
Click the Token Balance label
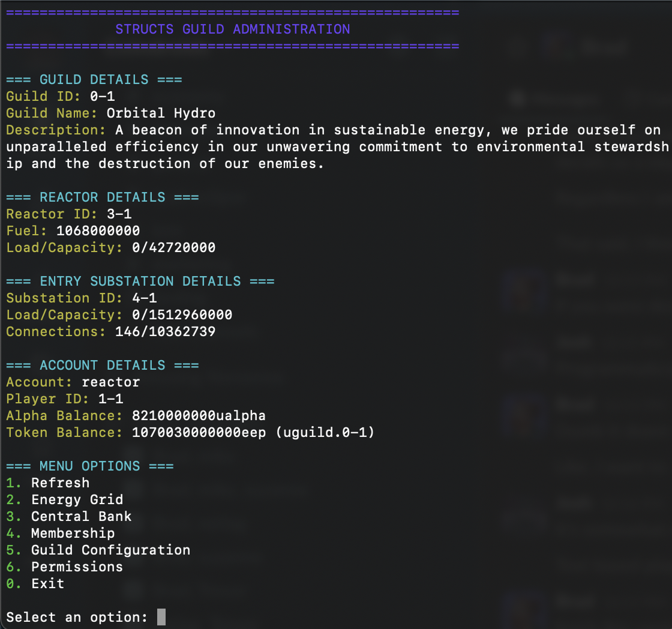(x=65, y=432)
